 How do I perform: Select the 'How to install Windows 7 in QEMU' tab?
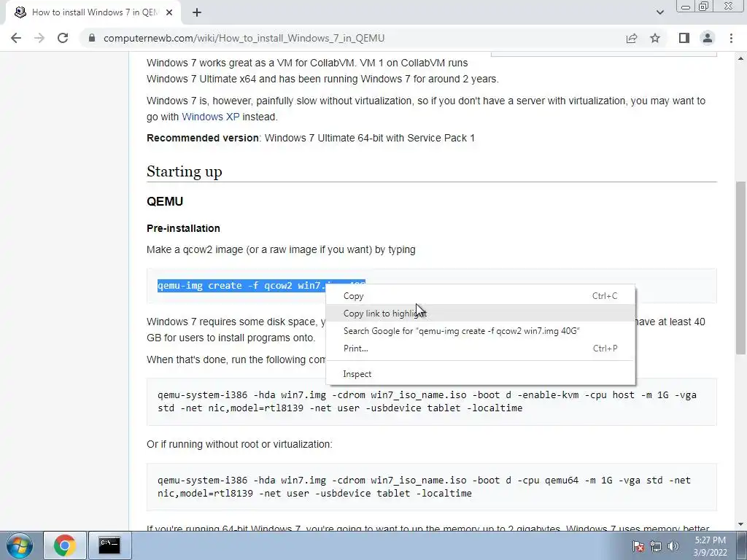(93, 12)
